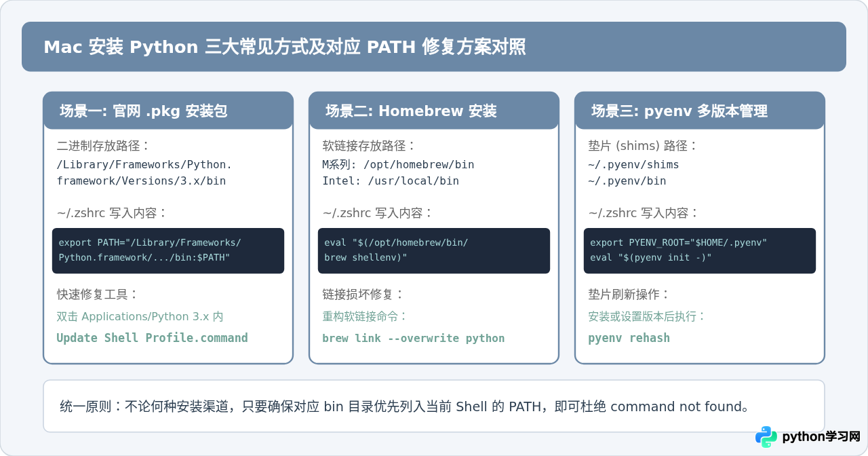Viewport: 868px width, 456px height.
Task: Click ~/.zshrc 写入内容 label in Homebrew card
Action: [x=378, y=213]
